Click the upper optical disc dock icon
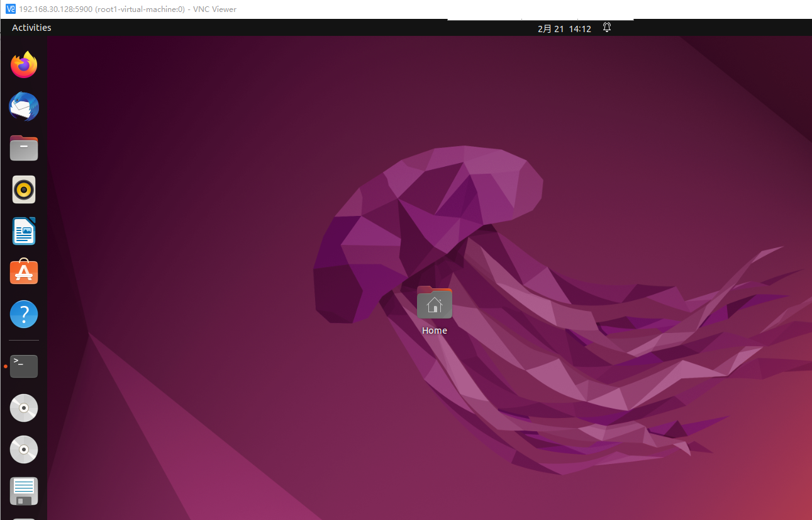The height and width of the screenshot is (520, 812). [24, 408]
